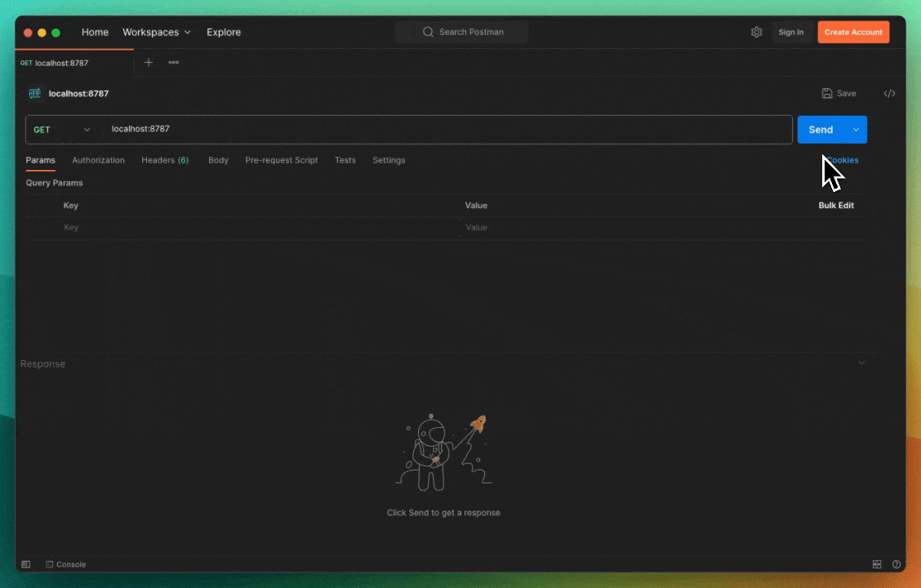Click the Search Postman field

pos(462,33)
